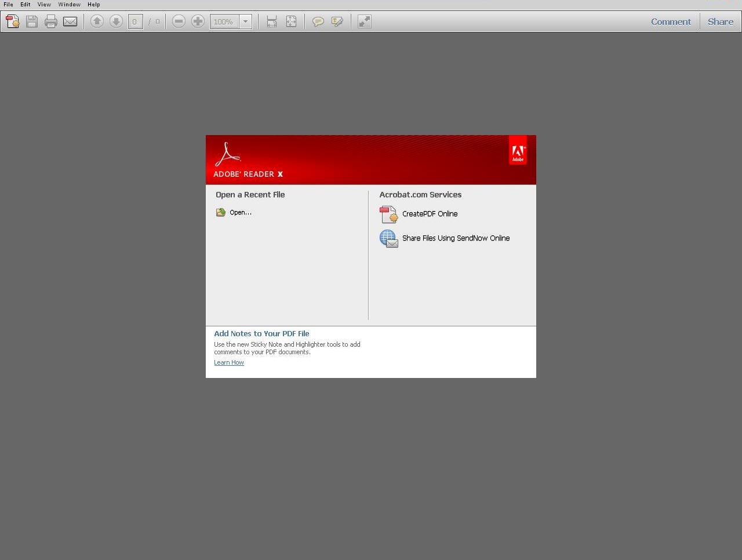Open the Comment pane
Screen dimensions: 742x560
click(671, 21)
